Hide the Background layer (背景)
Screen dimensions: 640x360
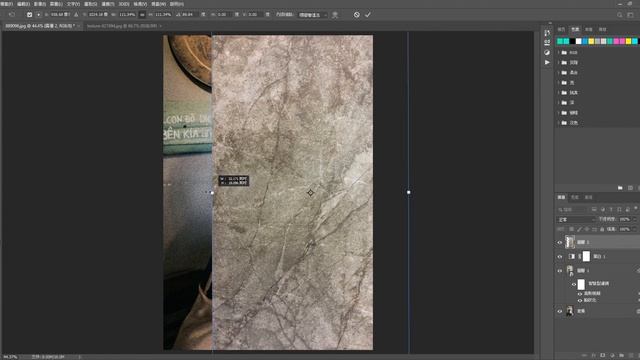tap(560, 311)
